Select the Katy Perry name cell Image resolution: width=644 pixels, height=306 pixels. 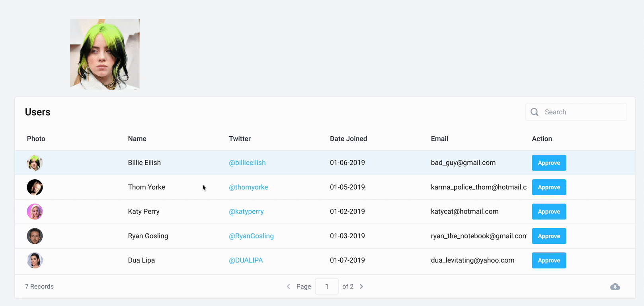(x=144, y=212)
